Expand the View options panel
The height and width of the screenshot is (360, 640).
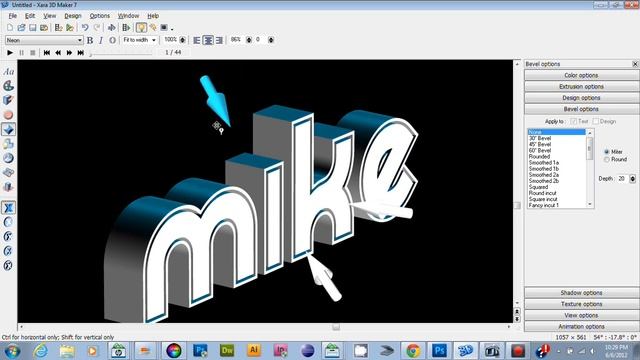click(581, 316)
